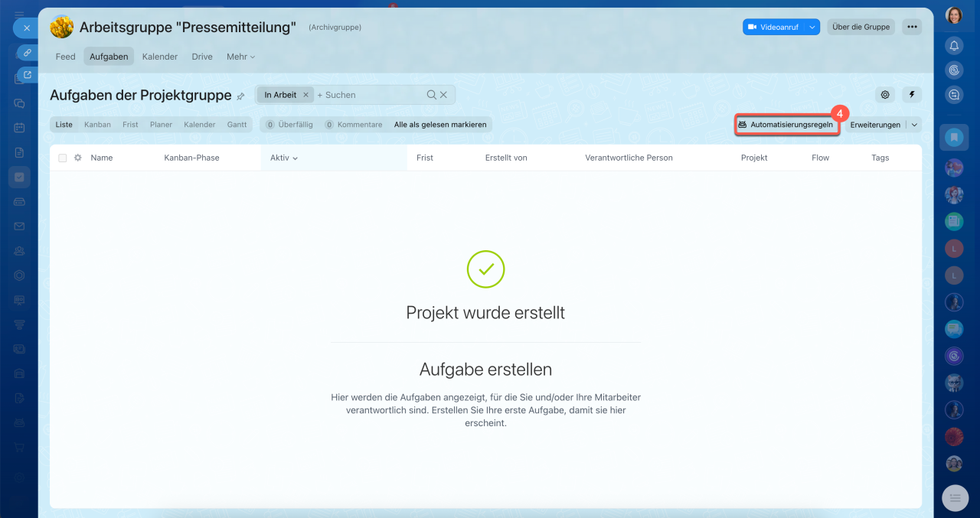Screen dimensions: 980x518
Task: Open Über die Gruppe
Action: (861, 27)
